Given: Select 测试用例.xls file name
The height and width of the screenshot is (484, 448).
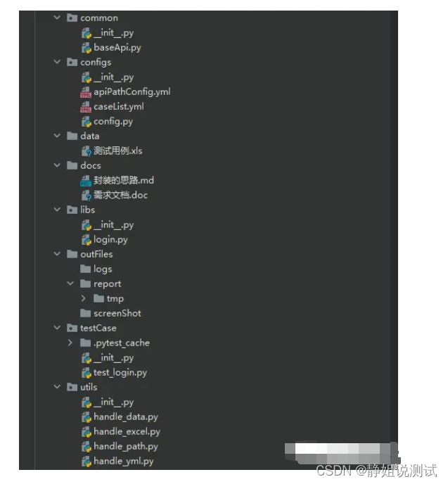Looking at the screenshot, I should [x=118, y=151].
